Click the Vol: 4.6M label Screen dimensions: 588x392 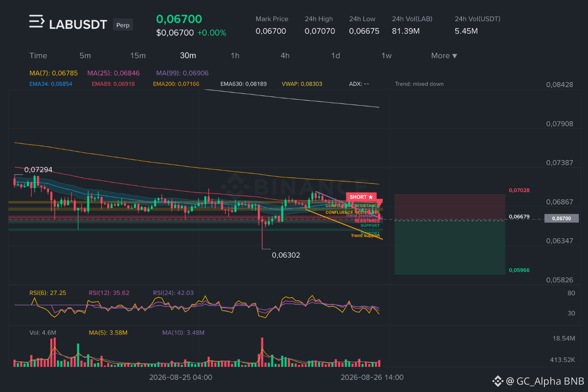tap(43, 333)
